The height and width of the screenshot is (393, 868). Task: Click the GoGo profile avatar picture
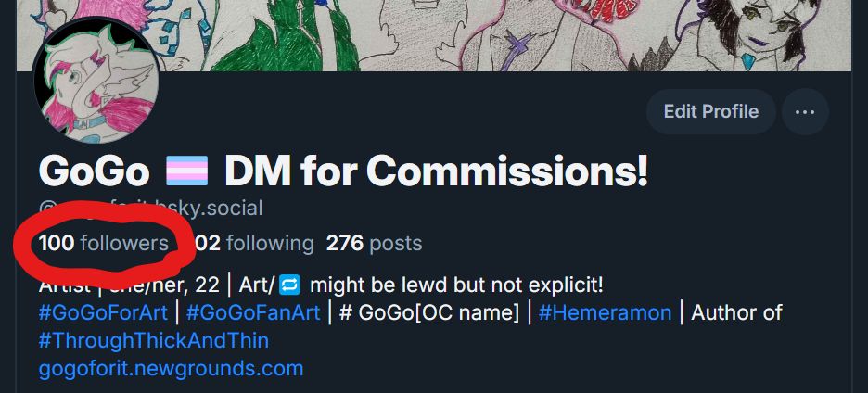[96, 81]
